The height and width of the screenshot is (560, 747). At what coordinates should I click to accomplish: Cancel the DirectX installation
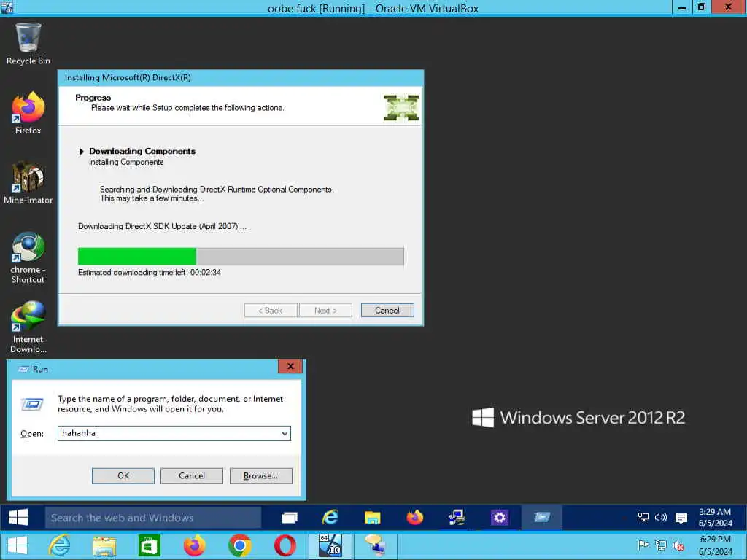[387, 311]
